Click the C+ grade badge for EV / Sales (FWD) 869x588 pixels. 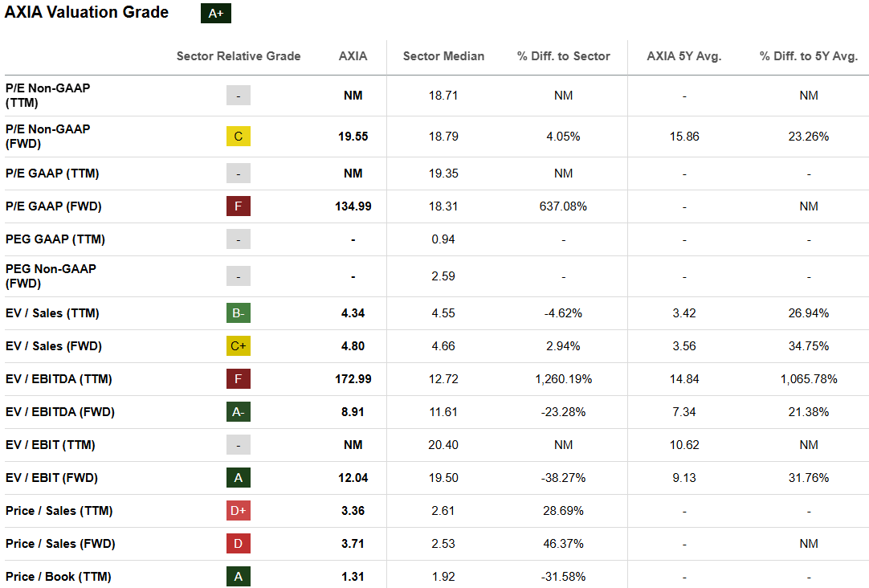(239, 346)
